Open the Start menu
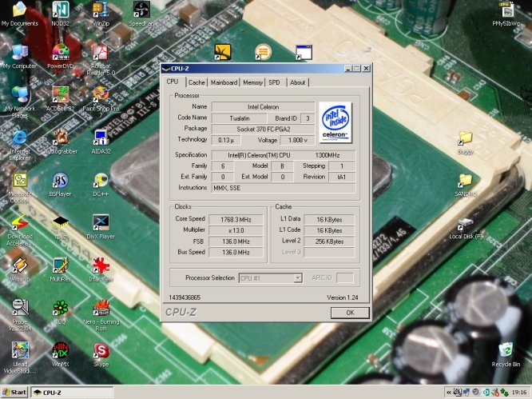This screenshot has height=399, width=532. (x=14, y=393)
